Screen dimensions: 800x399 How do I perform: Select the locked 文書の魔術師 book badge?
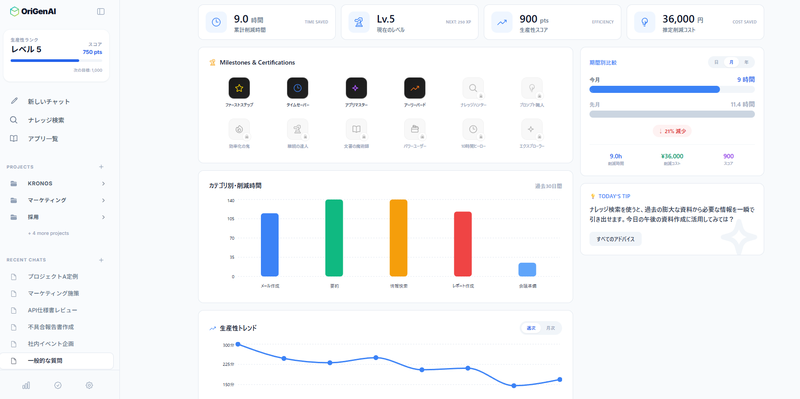click(x=356, y=129)
